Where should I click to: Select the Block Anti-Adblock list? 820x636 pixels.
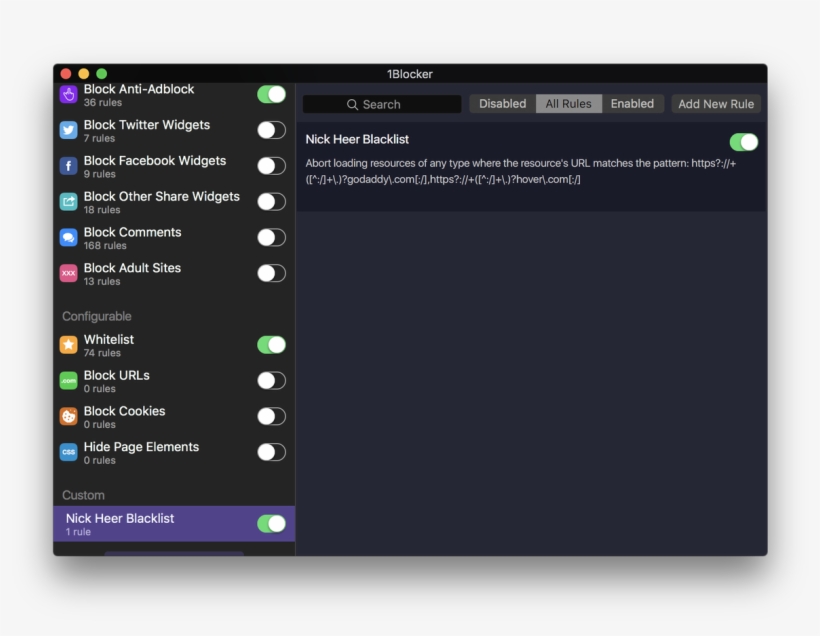coord(174,95)
